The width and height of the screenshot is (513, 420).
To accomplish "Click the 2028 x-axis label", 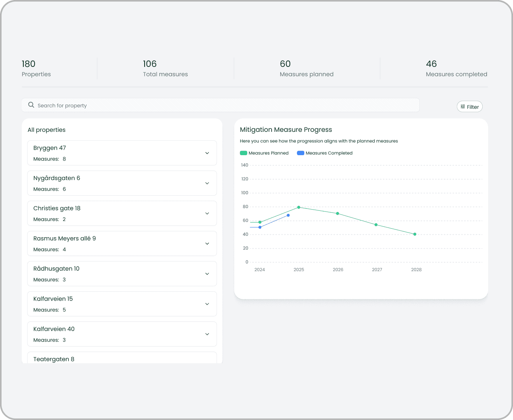I will point(416,269).
